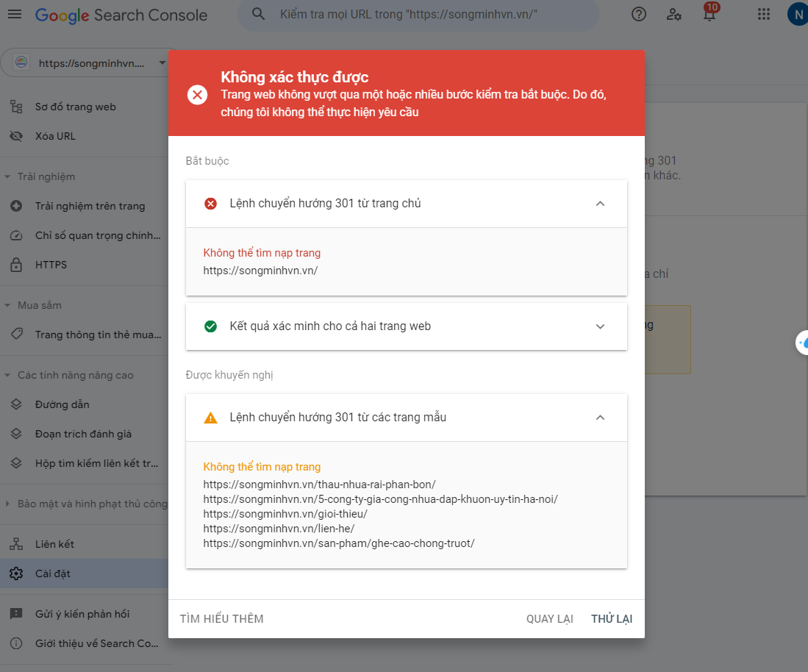Click orange Không thể tìm nạp trang message
The height and width of the screenshot is (672, 808).
[262, 466]
